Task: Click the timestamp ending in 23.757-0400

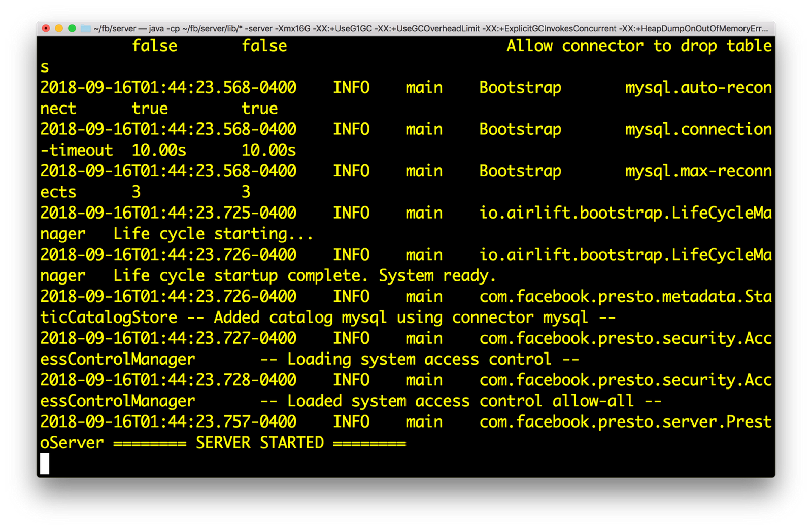Action: coord(168,422)
